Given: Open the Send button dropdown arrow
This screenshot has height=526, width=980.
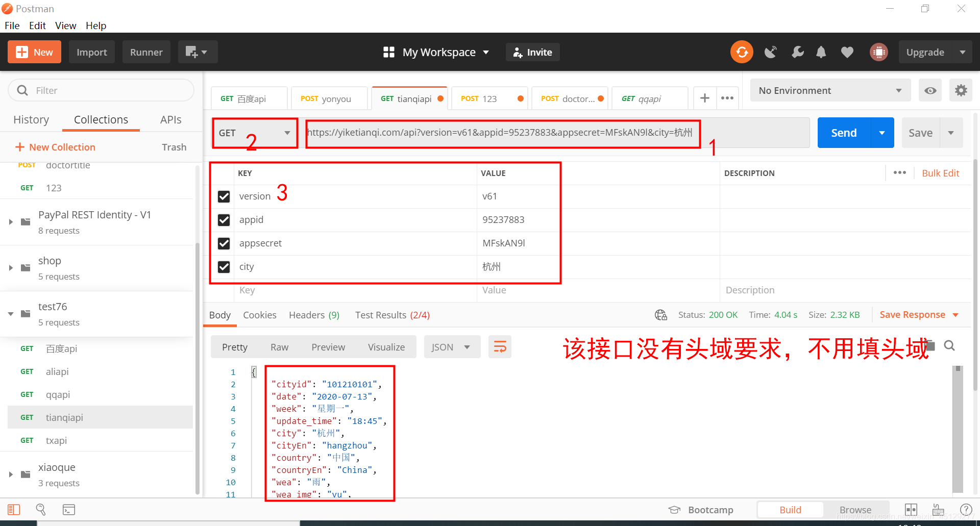Looking at the screenshot, I should click(882, 133).
